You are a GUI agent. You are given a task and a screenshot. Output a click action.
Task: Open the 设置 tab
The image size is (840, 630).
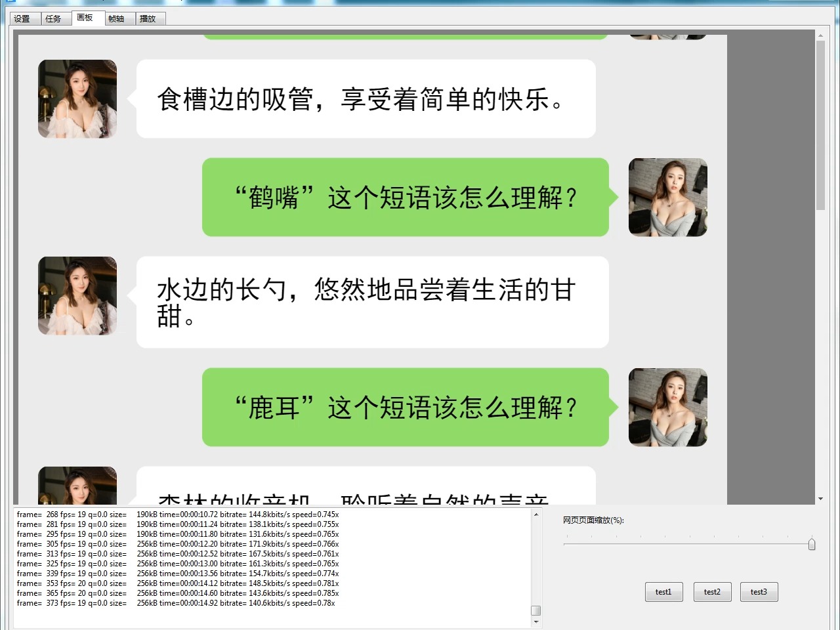(24, 18)
